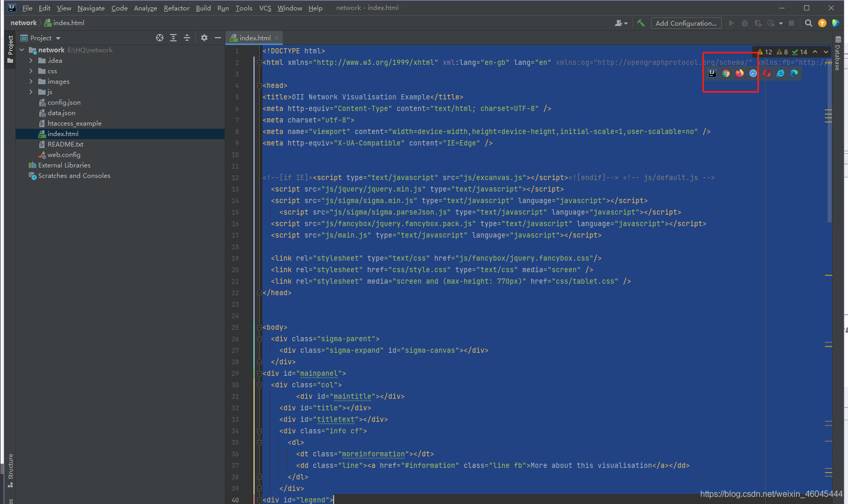Select web.config file
Image resolution: width=848 pixels, height=504 pixels.
[x=63, y=155]
